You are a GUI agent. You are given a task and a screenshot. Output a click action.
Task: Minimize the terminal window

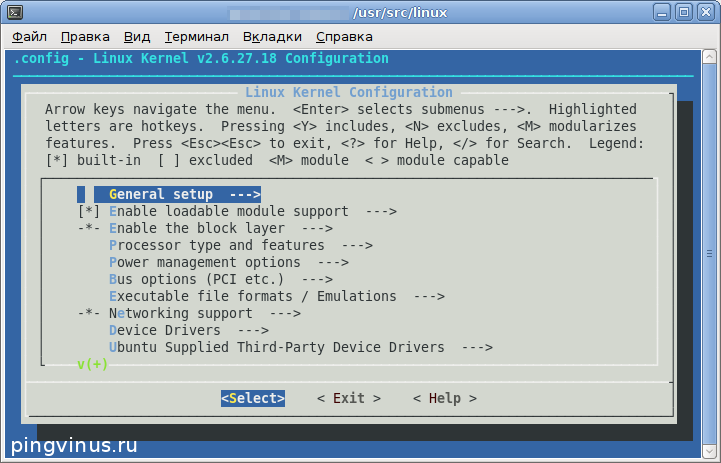[662, 12]
